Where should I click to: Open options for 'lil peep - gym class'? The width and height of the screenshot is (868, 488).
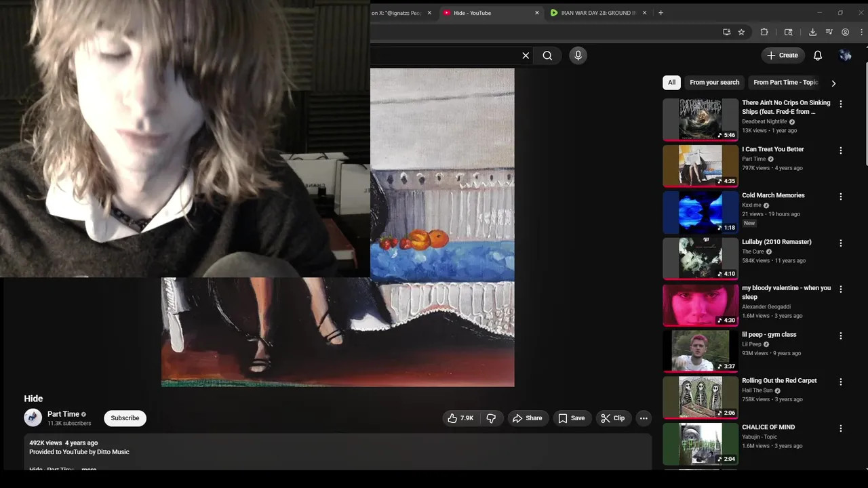click(841, 335)
